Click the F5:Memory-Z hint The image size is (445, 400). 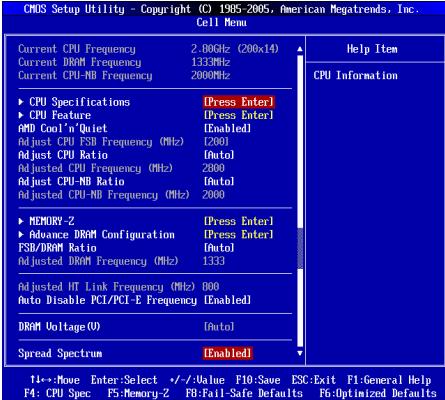(x=138, y=393)
